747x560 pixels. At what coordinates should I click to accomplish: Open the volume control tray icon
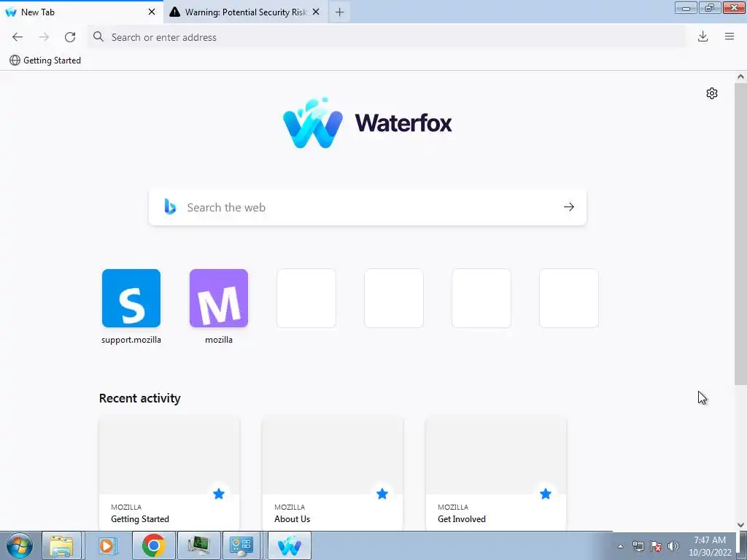point(673,546)
